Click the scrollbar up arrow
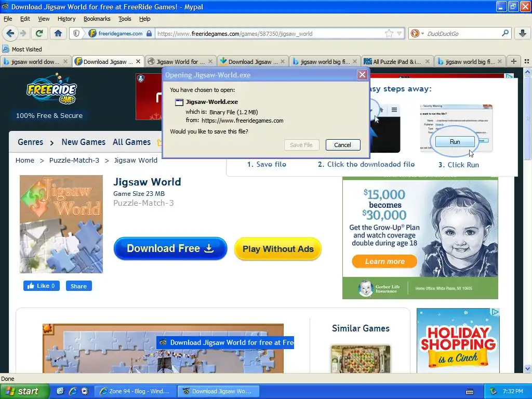 coord(527,72)
